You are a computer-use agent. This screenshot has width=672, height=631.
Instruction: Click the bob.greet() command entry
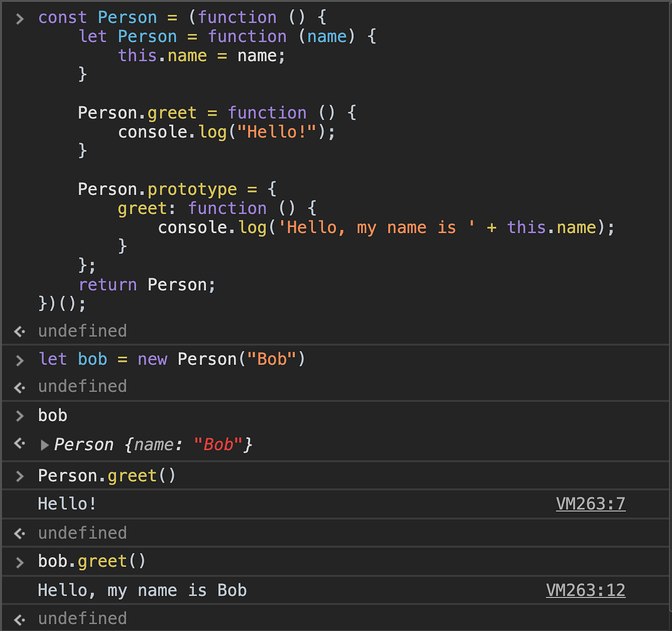click(x=91, y=561)
